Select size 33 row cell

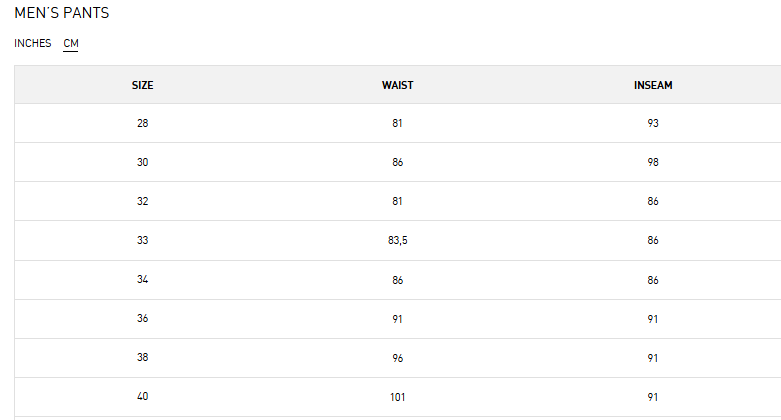pos(142,240)
